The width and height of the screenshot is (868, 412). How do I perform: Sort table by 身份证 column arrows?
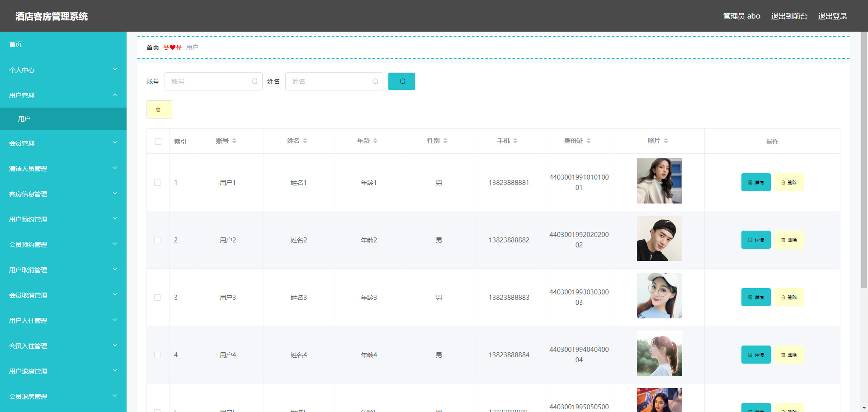pyautogui.click(x=589, y=141)
